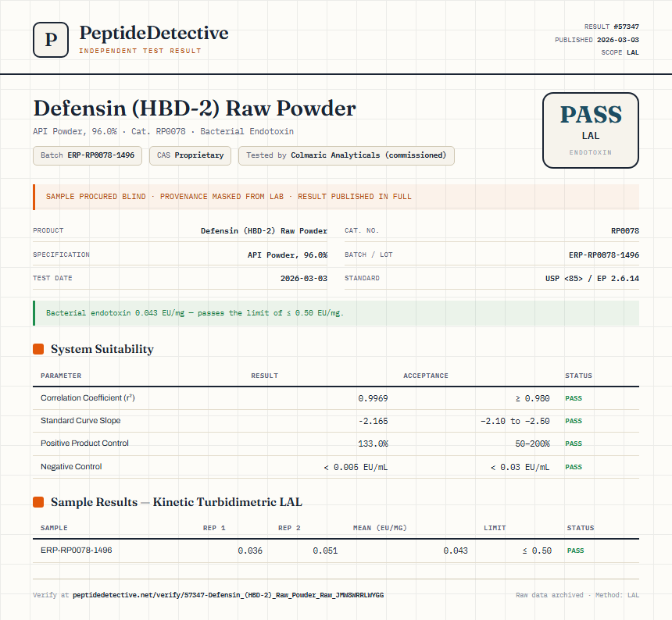This screenshot has width=672, height=620.
Task: Click PASS status in Correlation Coefficient row
Action: 574,399
